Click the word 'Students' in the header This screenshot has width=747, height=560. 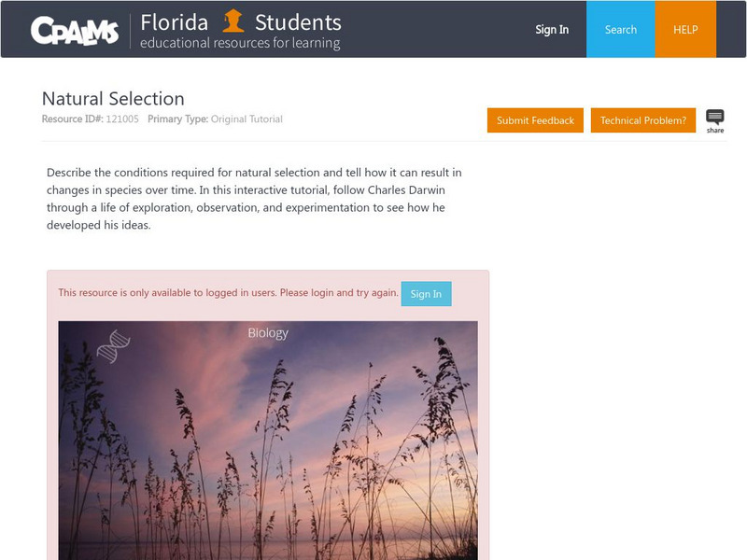click(x=298, y=21)
